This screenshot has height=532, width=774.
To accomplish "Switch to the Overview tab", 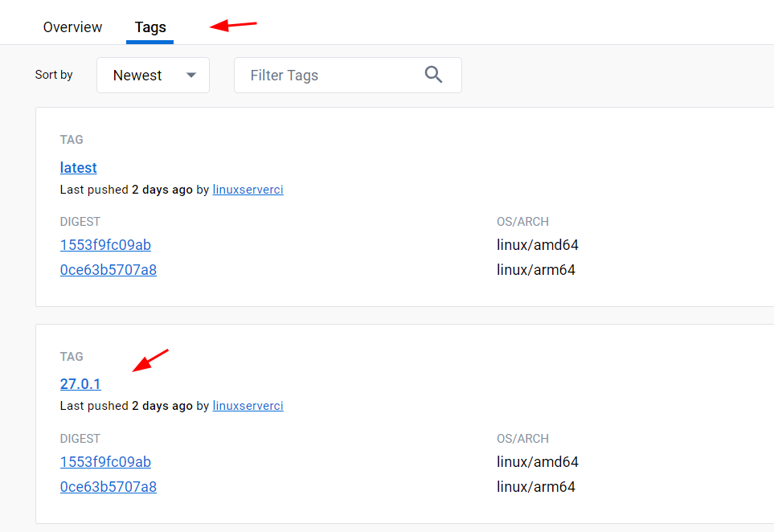I will click(x=72, y=27).
